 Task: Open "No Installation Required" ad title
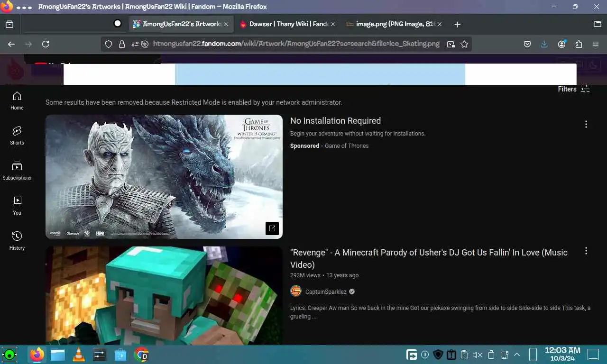pyautogui.click(x=335, y=121)
